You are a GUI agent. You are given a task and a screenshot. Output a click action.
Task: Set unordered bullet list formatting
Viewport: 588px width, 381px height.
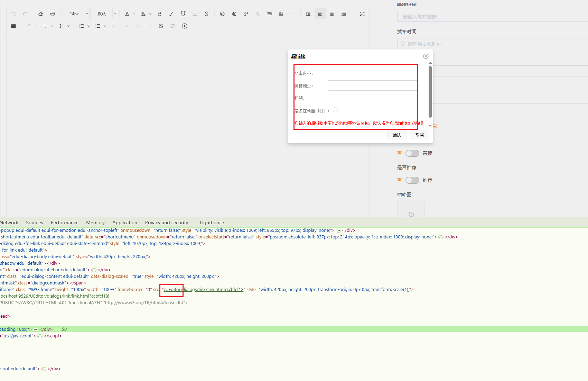click(98, 26)
